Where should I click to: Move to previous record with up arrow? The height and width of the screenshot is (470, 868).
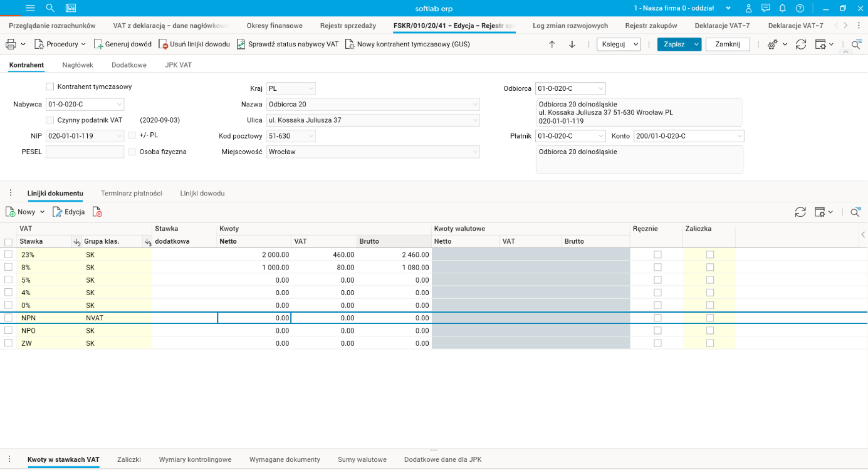552,44
